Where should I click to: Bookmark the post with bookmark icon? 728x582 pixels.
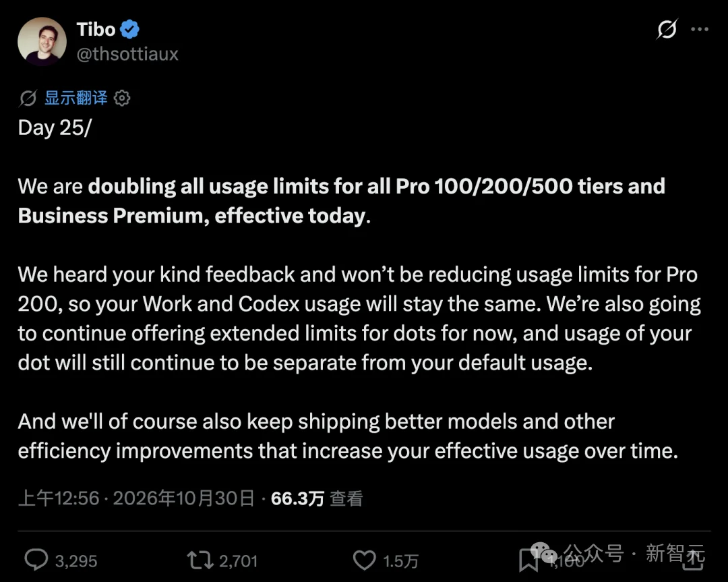(x=528, y=560)
